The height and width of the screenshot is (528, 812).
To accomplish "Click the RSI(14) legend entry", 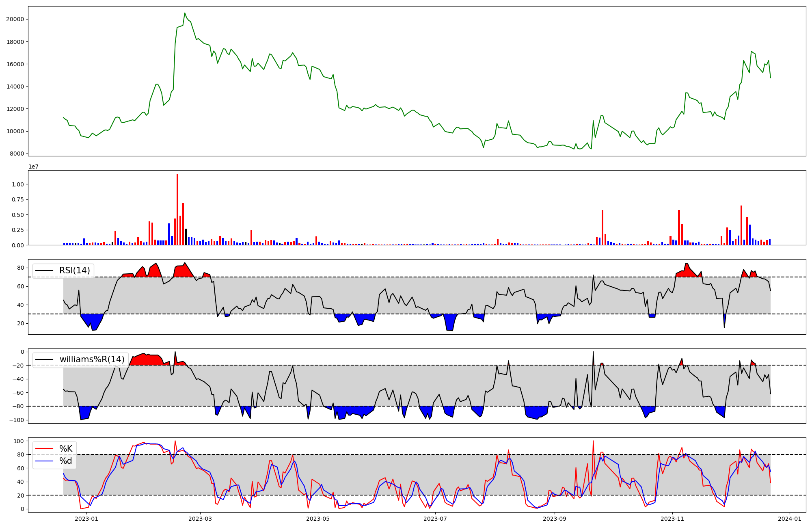I will tap(74, 270).
